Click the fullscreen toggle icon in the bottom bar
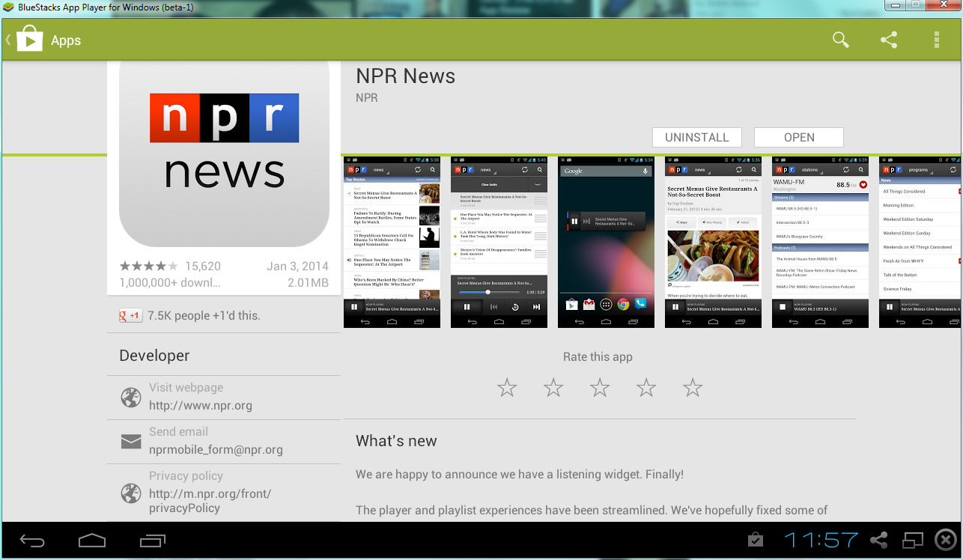Viewport: 963px width, 560px height. click(x=913, y=540)
